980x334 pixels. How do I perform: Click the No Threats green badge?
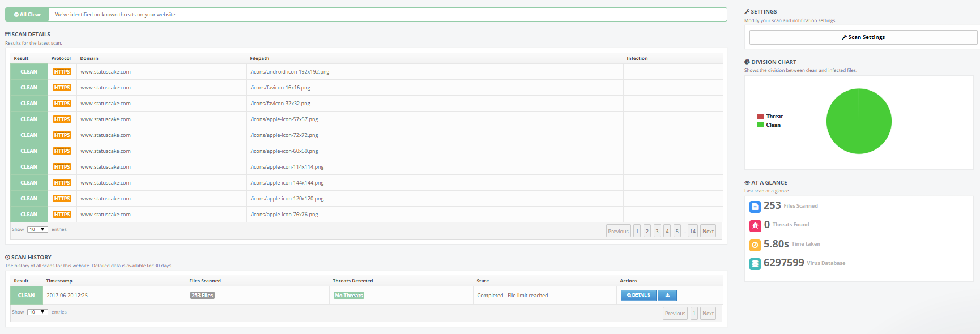click(x=348, y=296)
